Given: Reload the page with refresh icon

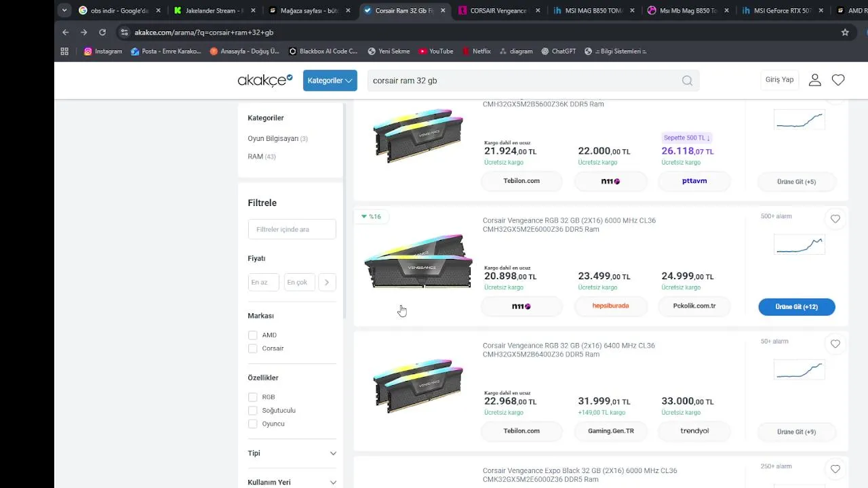Looking at the screenshot, I should coord(102,33).
